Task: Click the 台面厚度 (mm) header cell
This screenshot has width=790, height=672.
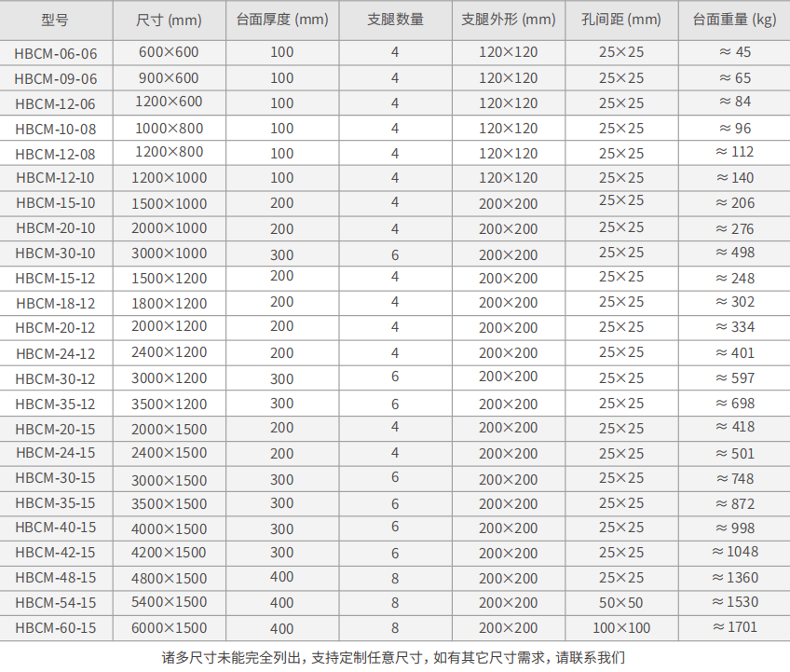Action: [281, 20]
